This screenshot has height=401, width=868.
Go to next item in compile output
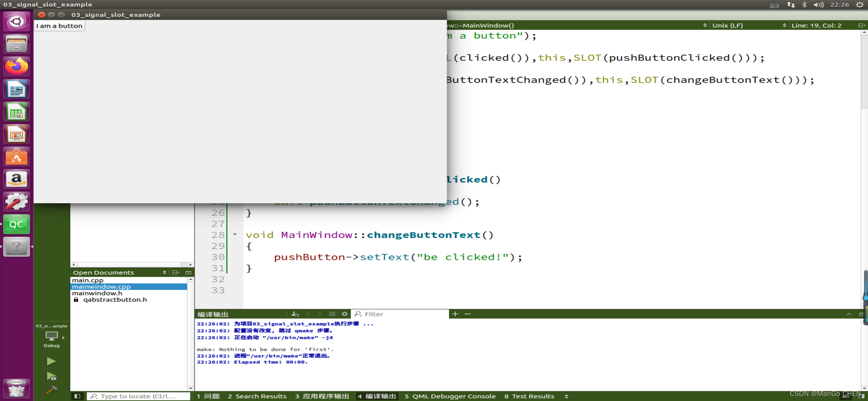(320, 314)
